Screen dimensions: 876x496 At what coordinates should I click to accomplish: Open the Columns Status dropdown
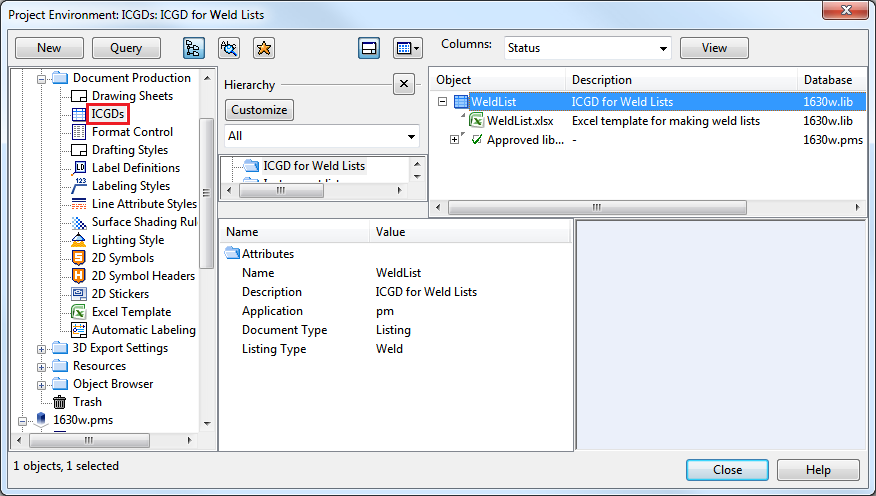click(x=586, y=48)
